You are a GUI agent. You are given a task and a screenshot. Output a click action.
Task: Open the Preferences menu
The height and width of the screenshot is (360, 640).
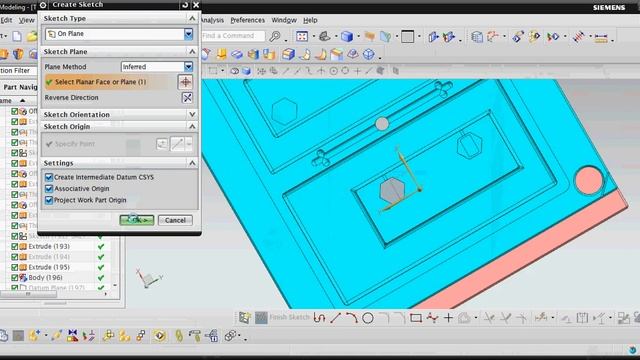click(x=247, y=20)
